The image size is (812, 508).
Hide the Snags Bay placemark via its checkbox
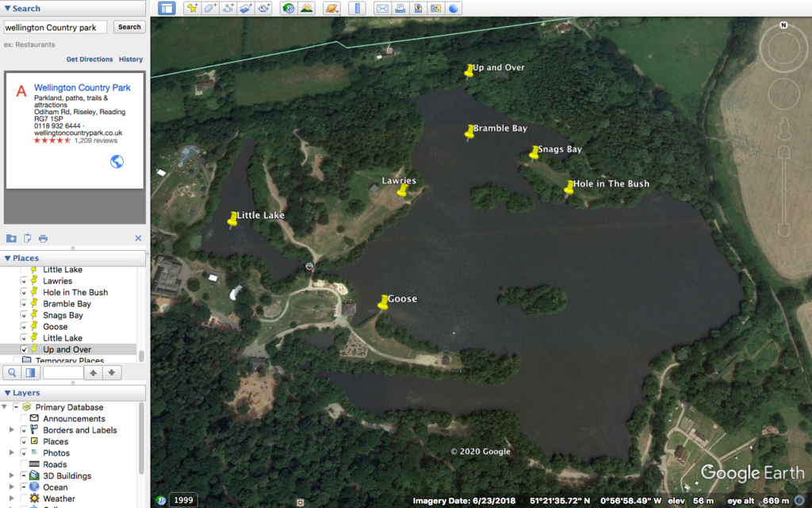(24, 315)
